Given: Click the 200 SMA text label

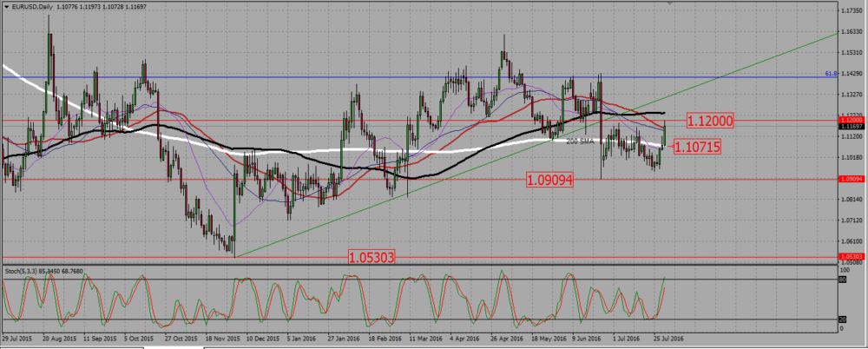Looking at the screenshot, I should click(x=580, y=142).
